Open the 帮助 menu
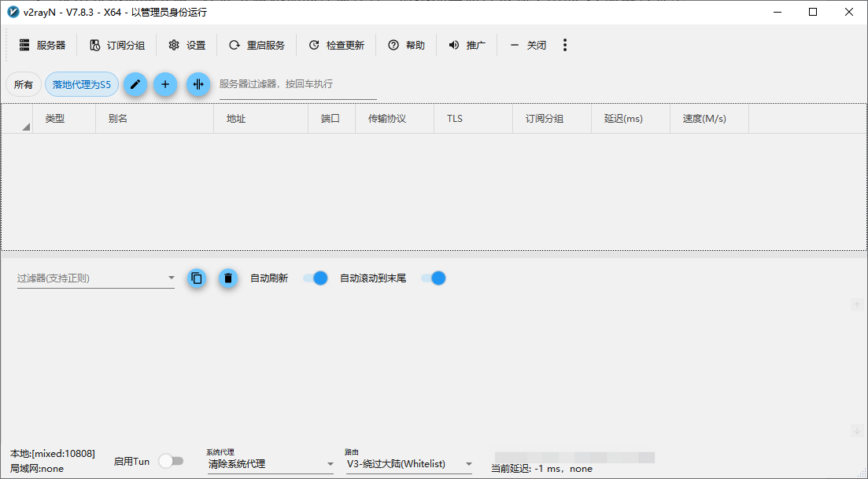This screenshot has height=479, width=868. tap(406, 46)
